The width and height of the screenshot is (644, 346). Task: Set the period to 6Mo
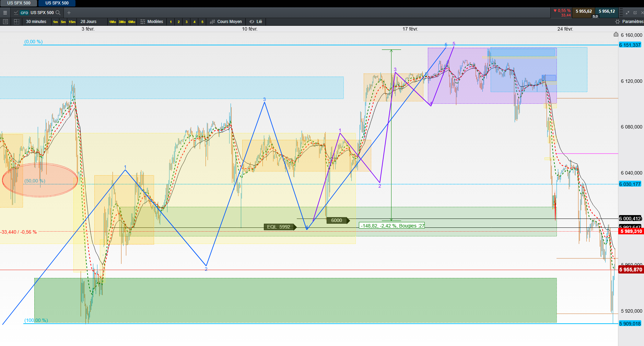pos(132,22)
